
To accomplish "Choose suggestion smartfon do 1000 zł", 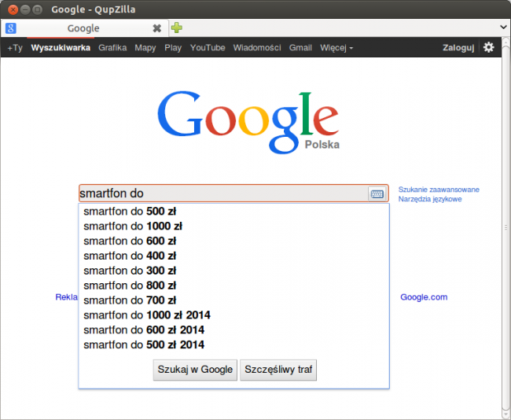I will [234, 226].
